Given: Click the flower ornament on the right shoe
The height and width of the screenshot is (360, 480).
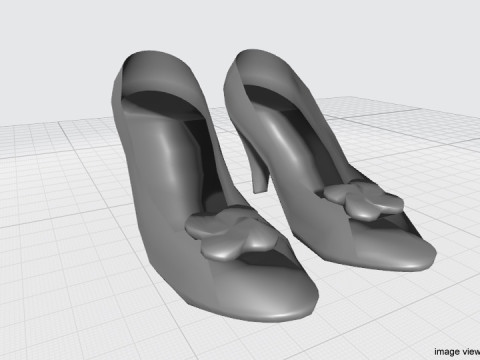Looking at the screenshot, I should click(363, 200).
